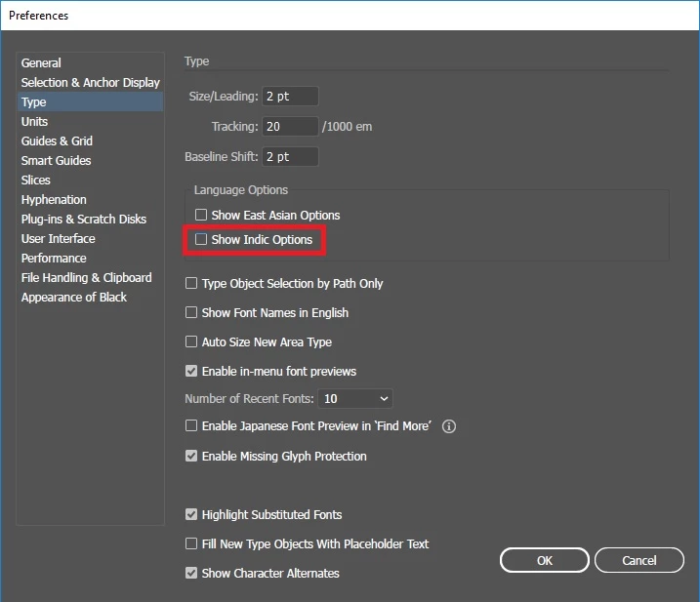Enable Show East Asian Options checkbox
The height and width of the screenshot is (602, 700).
pos(201,215)
